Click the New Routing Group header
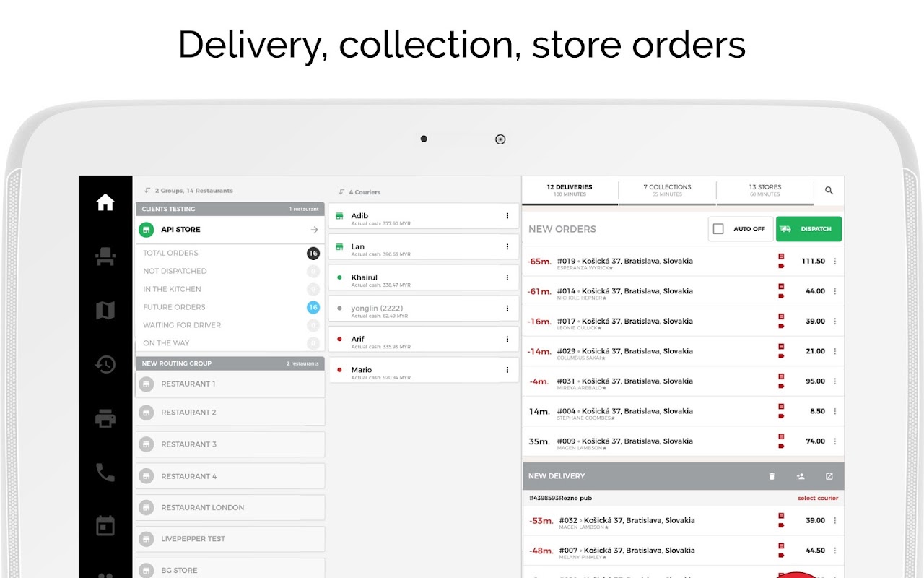Screen dimensions: 924x578 [230, 363]
